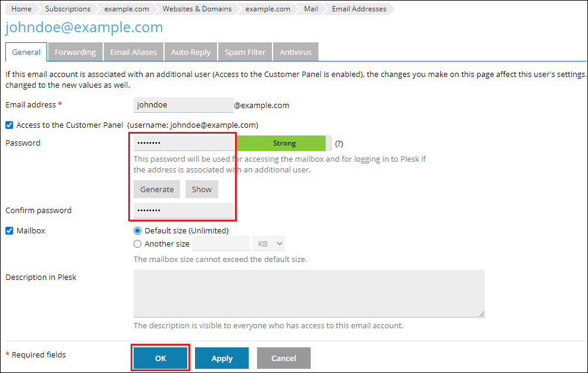Toggle Access to the Customer Panel checkbox
This screenshot has height=373, width=588.
10,125
